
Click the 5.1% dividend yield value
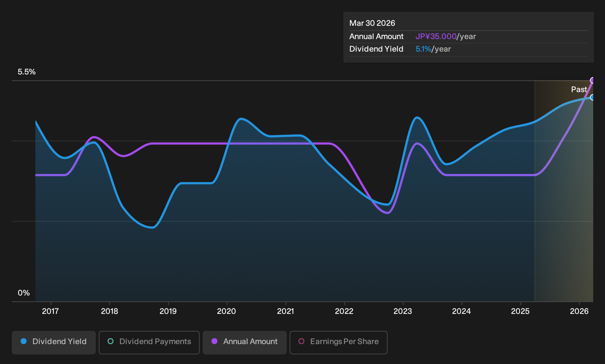(423, 49)
